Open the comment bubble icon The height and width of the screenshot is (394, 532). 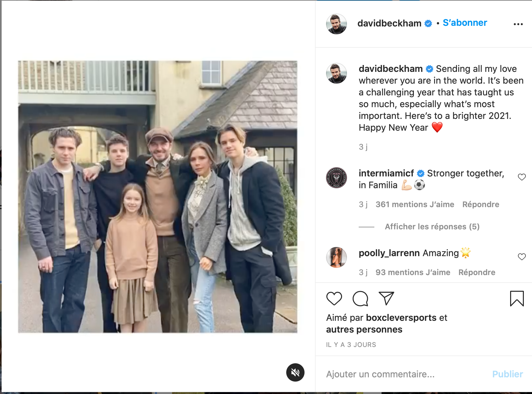point(360,299)
